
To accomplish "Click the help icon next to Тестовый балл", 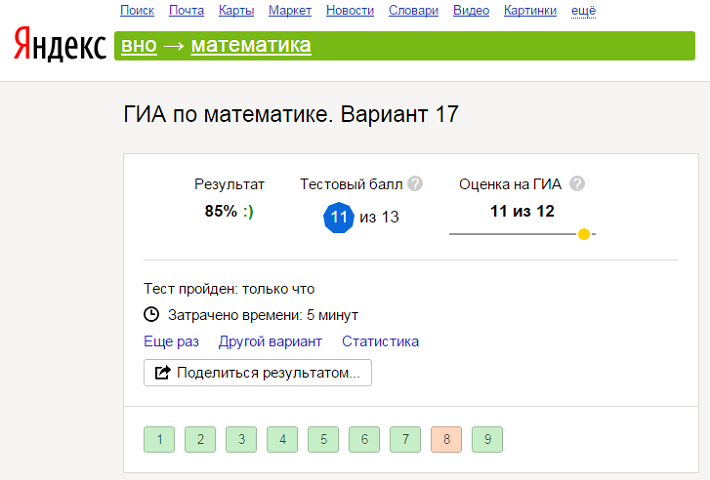I will pyautogui.click(x=415, y=184).
